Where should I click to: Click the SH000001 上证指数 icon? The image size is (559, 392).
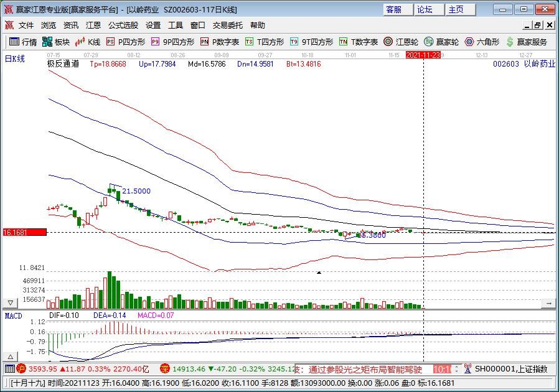[x=467, y=369]
